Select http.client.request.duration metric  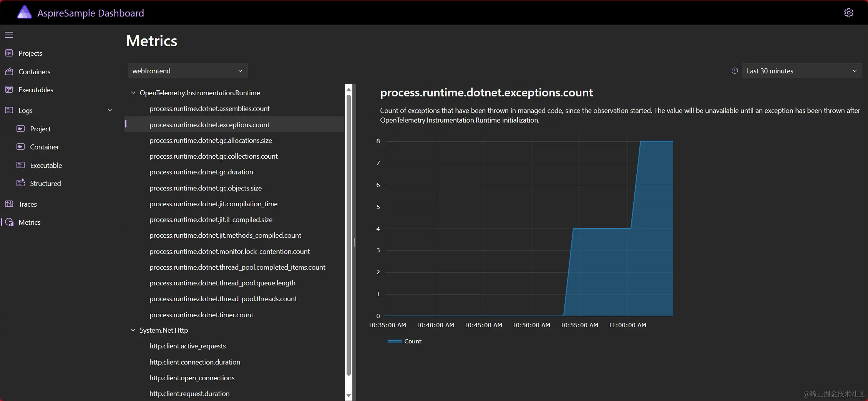pos(189,393)
